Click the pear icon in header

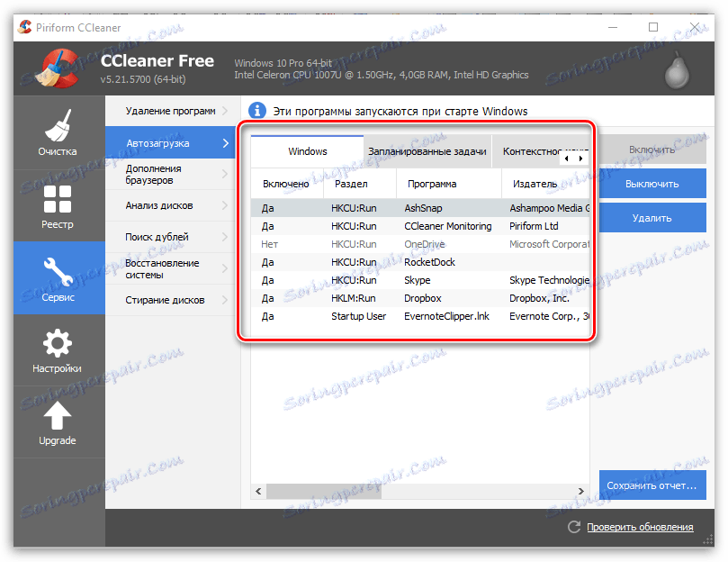coord(678,69)
